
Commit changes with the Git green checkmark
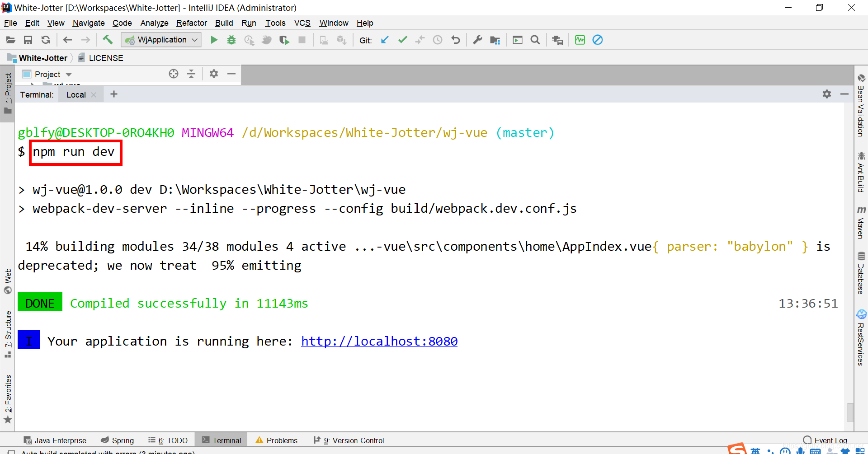(x=402, y=40)
